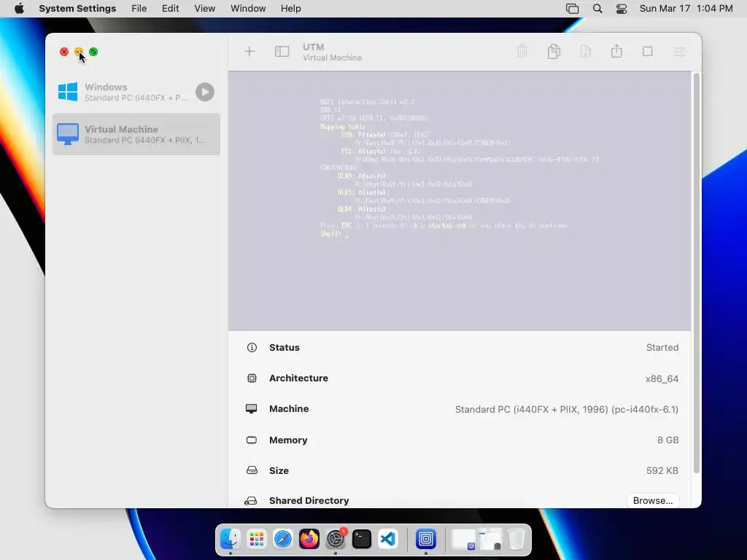This screenshot has width=747, height=560.
Task: Open System Settings from the Dock
Action: pyautogui.click(x=336, y=539)
